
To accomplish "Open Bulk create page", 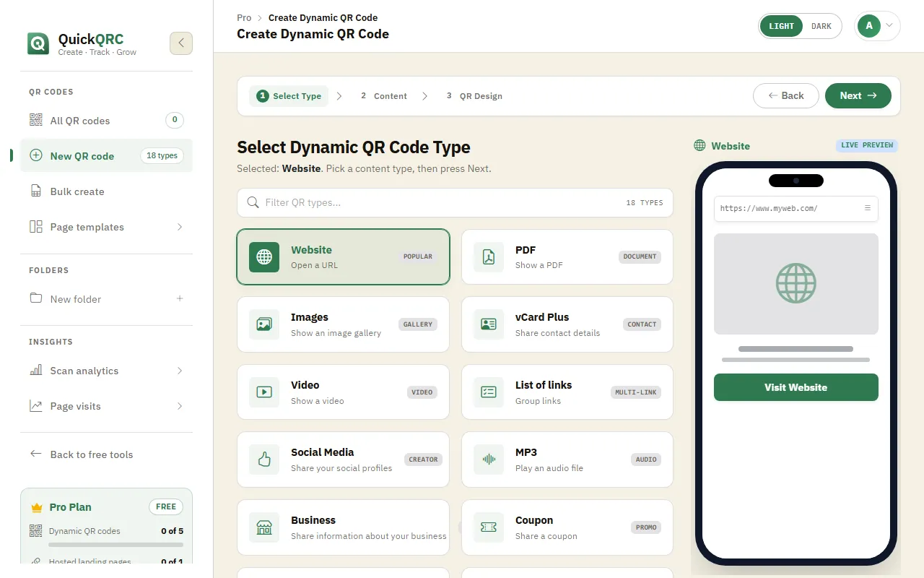I will [x=106, y=191].
